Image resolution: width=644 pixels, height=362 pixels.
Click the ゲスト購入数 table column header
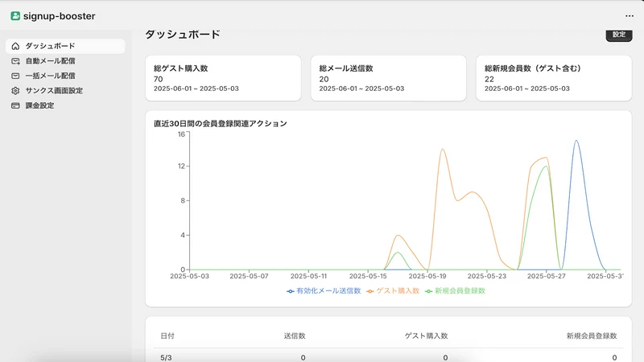426,335
